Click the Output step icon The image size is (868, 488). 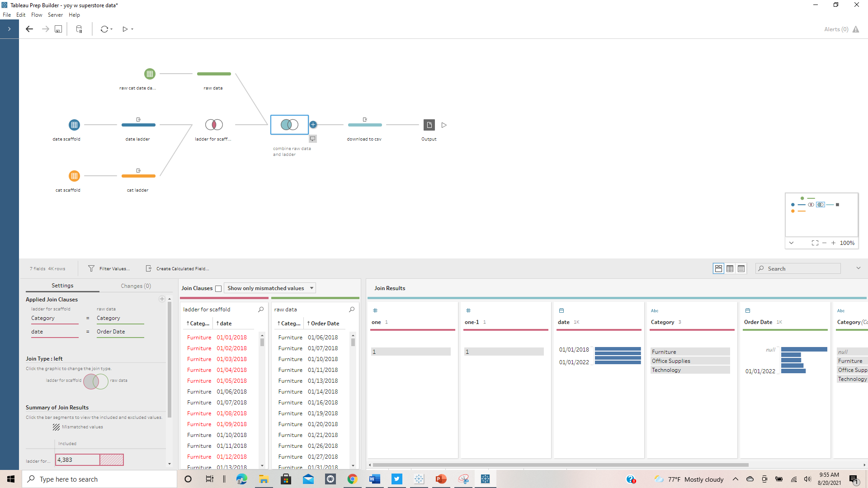tap(429, 125)
